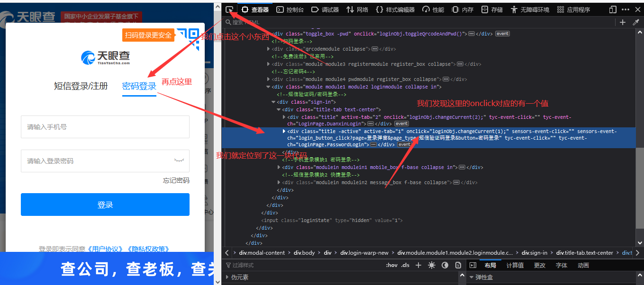Click ellipsis badge on qrcodemodule row
Image resolution: width=644 pixels, height=285 pixels.
point(374,49)
